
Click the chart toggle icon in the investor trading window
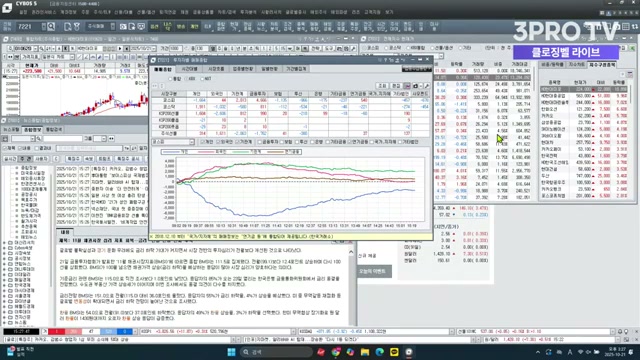point(407,86)
